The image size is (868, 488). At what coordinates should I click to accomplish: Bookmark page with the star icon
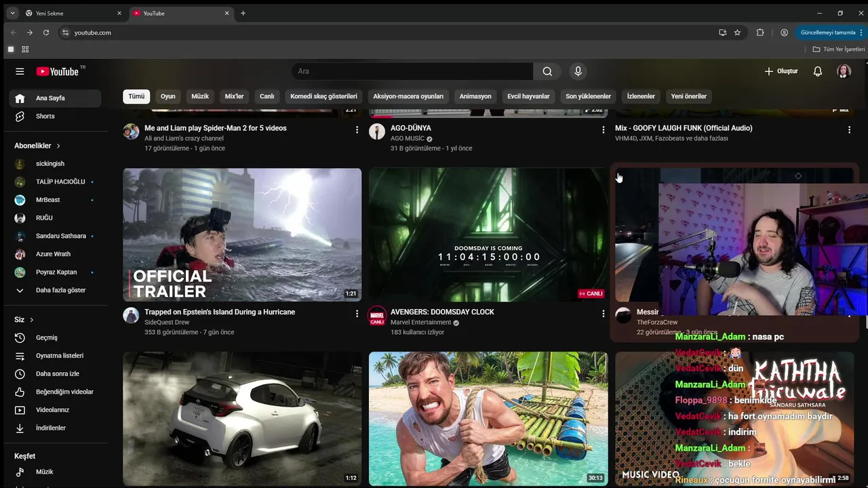[x=737, y=33]
